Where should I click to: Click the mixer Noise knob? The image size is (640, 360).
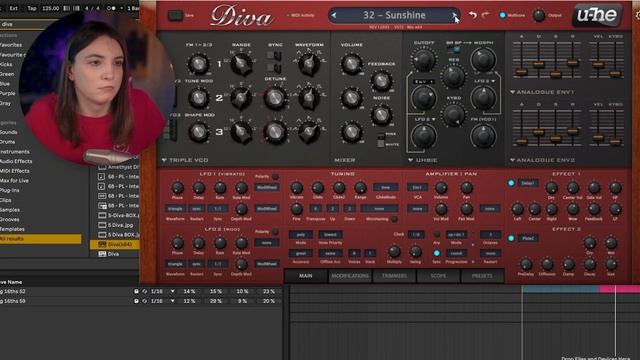(381, 115)
